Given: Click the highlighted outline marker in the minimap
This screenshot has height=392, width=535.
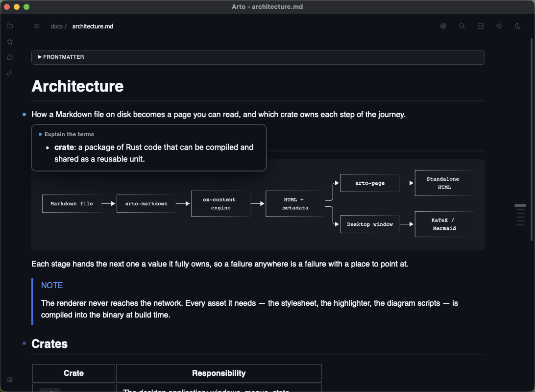Looking at the screenshot, I should click(520, 205).
